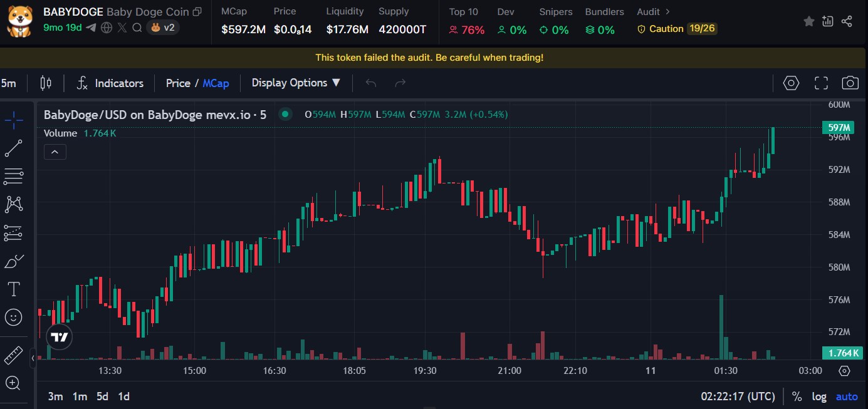Open the add-chart comparison icon

(x=828, y=21)
